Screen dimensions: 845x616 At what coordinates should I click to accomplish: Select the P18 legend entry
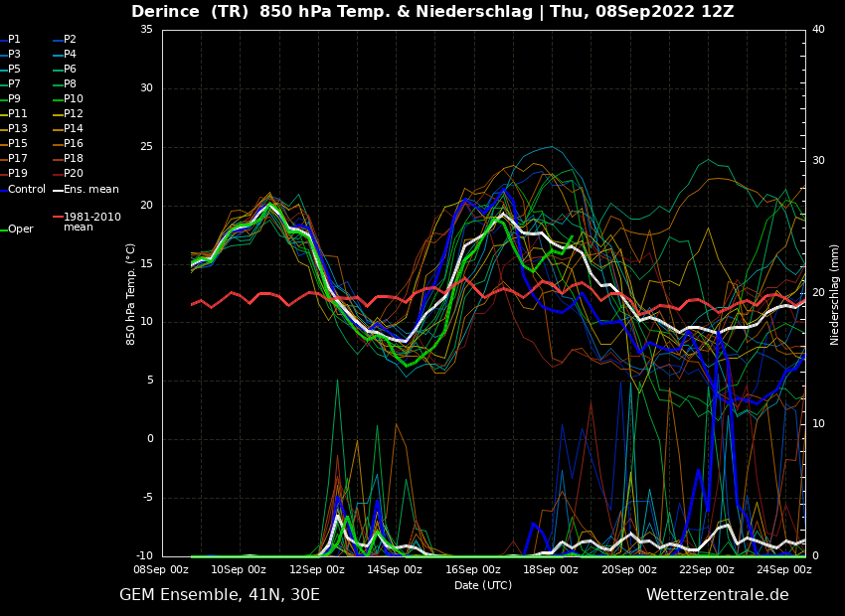pyautogui.click(x=68, y=158)
